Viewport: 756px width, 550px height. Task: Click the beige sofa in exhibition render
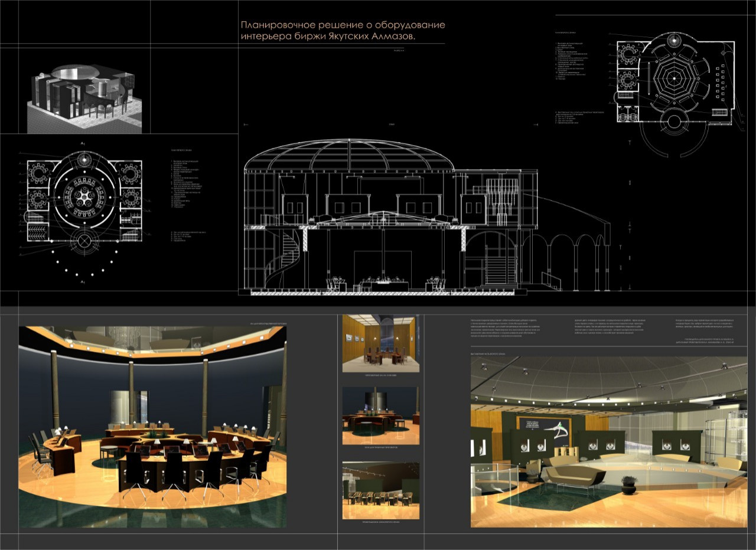pyautogui.click(x=570, y=475)
